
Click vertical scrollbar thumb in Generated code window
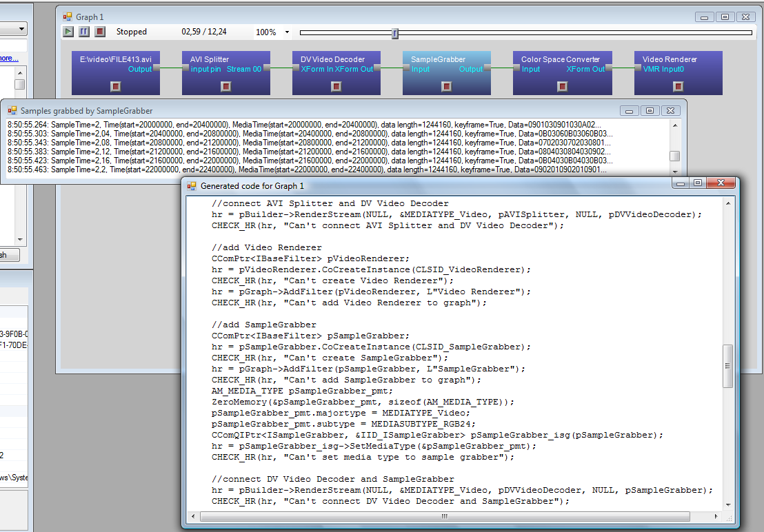point(728,366)
